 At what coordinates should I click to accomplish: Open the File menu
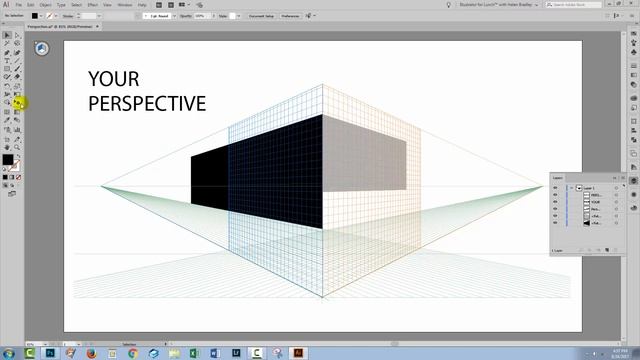click(x=19, y=5)
